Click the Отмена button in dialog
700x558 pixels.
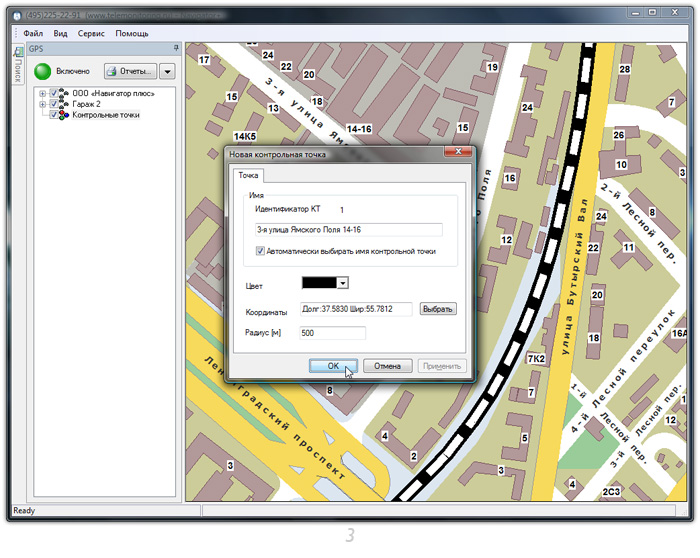[387, 366]
